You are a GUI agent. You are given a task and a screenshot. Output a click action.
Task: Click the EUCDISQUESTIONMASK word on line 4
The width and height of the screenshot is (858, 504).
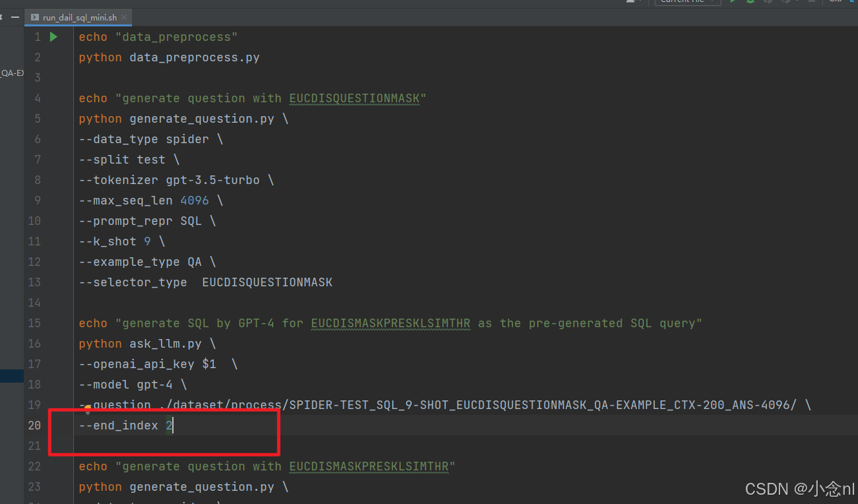(354, 98)
